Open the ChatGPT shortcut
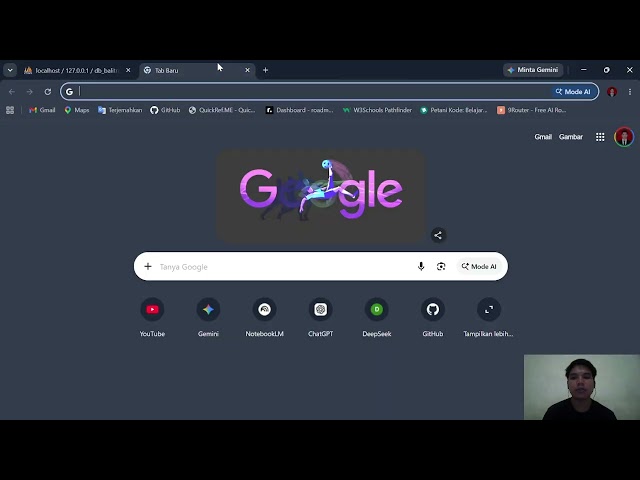 tap(320, 317)
